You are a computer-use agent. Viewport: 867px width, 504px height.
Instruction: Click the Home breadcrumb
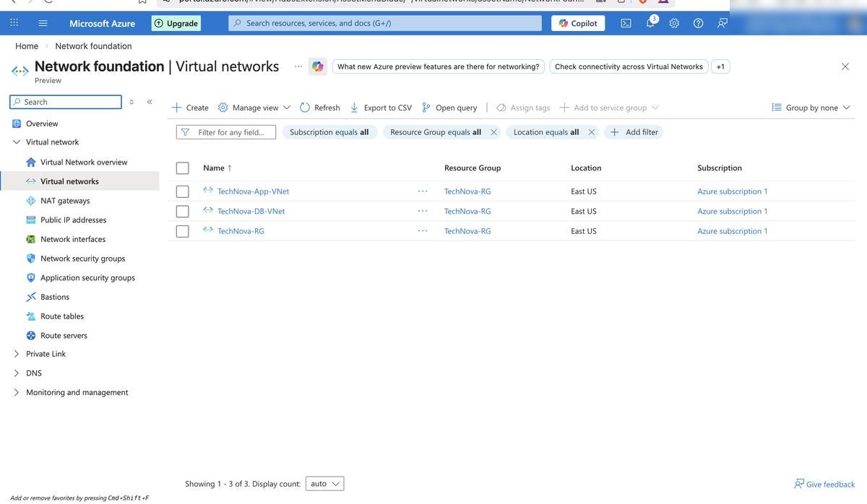click(x=27, y=46)
